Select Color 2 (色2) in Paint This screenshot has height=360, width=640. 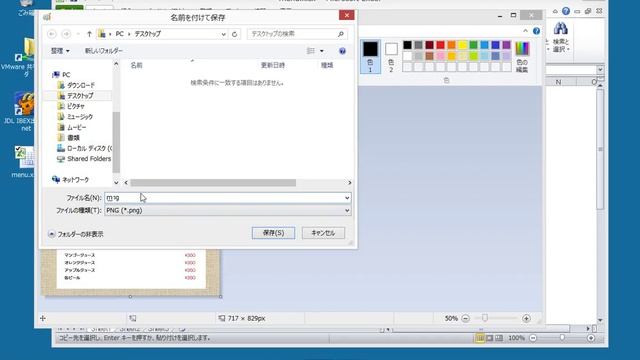click(x=391, y=56)
